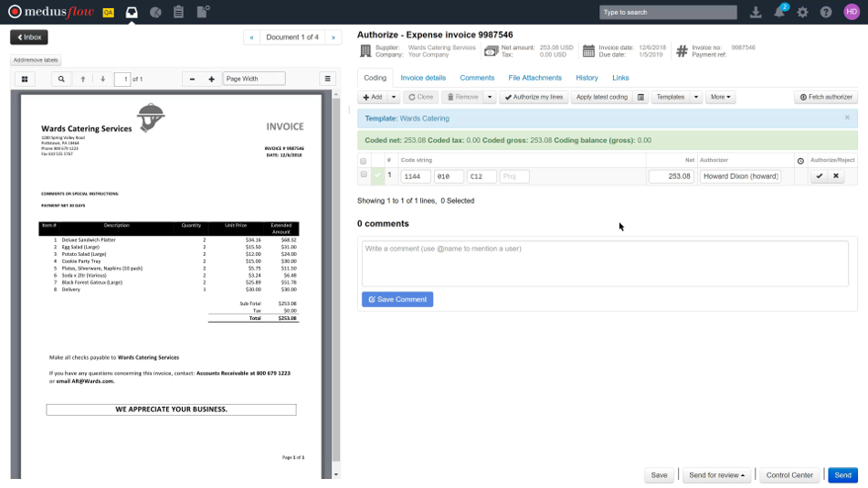Dismiss the Wards Catering template banner
Screen dimensions: 868x488
[x=847, y=117]
